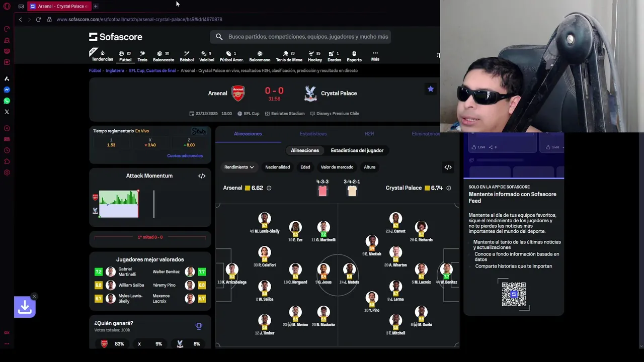Screen dimensions: 644x362
Task: Click the cream Crystal Palace 3-4-2-1 kit swatch
Action: click(352, 191)
